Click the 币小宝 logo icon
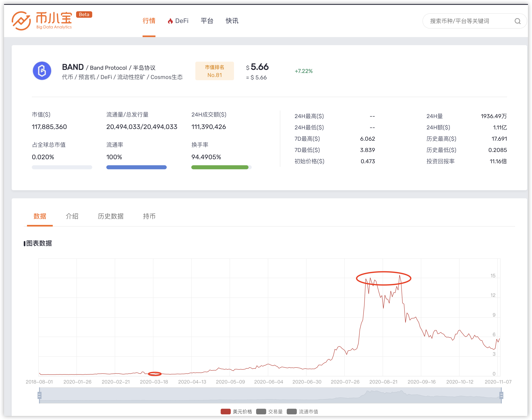 coord(21,21)
